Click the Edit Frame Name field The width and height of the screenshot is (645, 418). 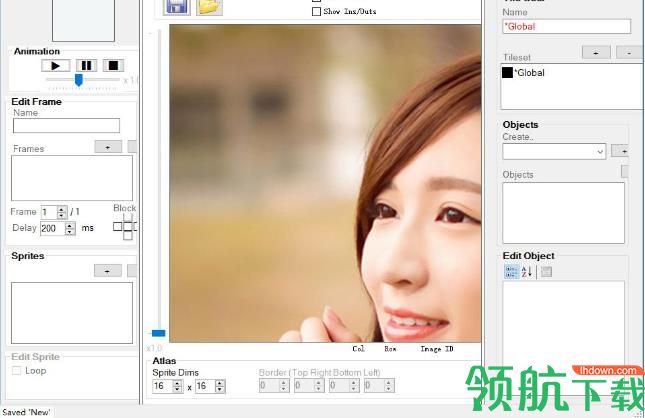(66, 125)
